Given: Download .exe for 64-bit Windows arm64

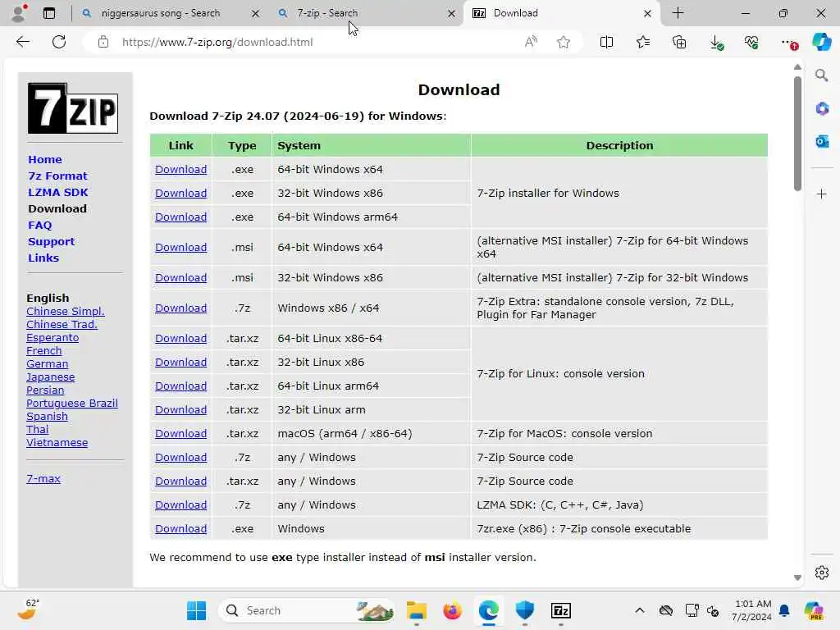Looking at the screenshot, I should tap(181, 217).
